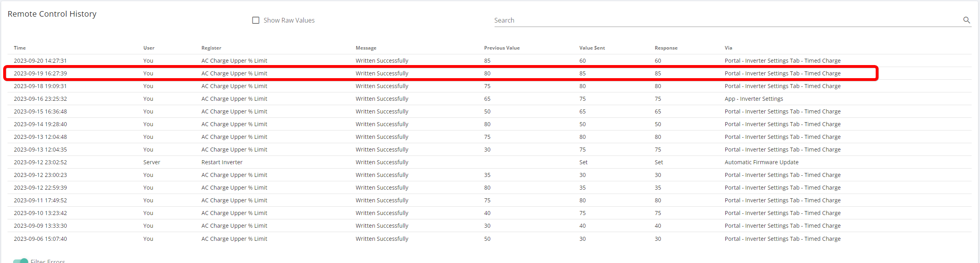The height and width of the screenshot is (263, 980).
Task: Select the 2023-09-14 19:28:40 row
Action: click(x=489, y=124)
